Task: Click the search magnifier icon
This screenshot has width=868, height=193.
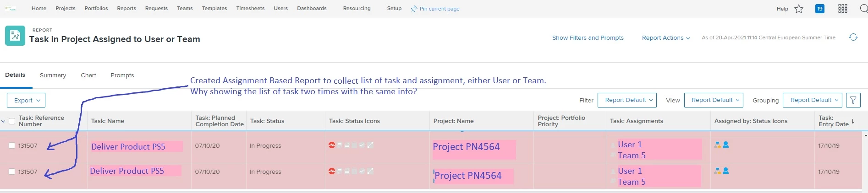Action: point(864,9)
